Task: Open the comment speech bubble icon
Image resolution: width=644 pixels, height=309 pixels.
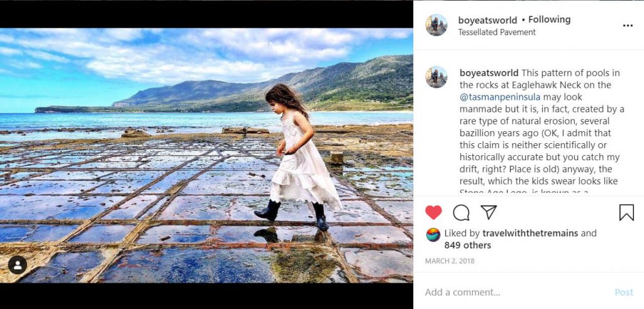Action: pyautogui.click(x=461, y=212)
